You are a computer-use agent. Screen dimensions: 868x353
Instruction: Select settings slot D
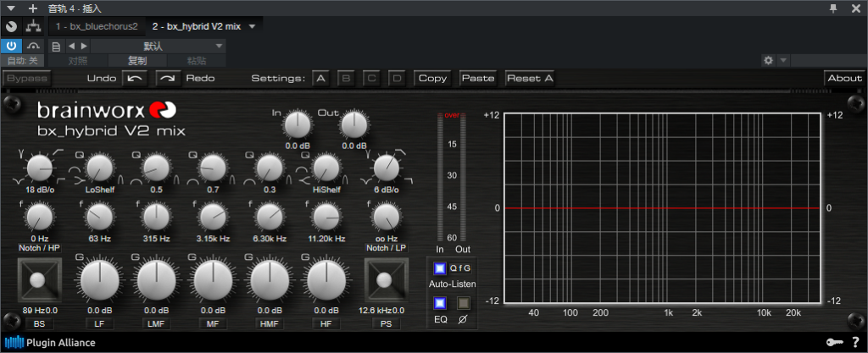click(397, 79)
